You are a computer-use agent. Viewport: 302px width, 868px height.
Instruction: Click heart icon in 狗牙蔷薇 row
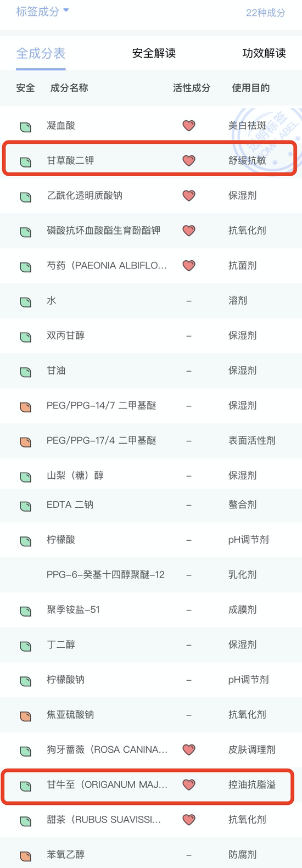189,749
